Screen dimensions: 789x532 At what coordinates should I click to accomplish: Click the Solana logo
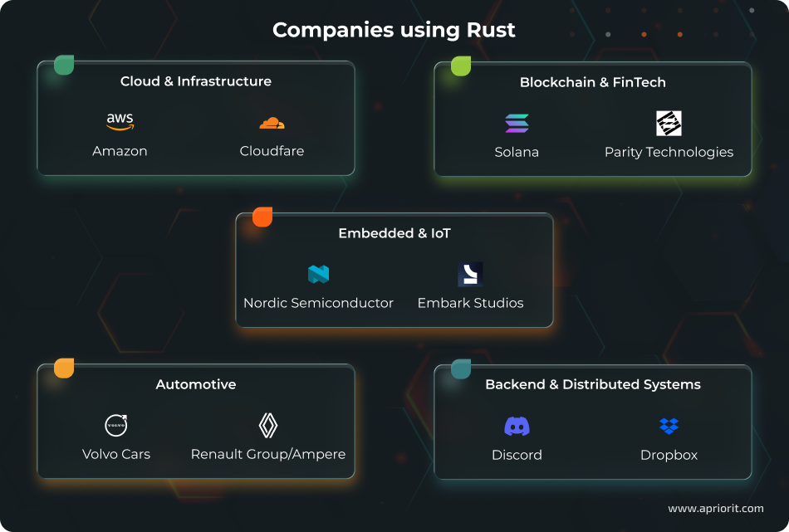click(517, 122)
